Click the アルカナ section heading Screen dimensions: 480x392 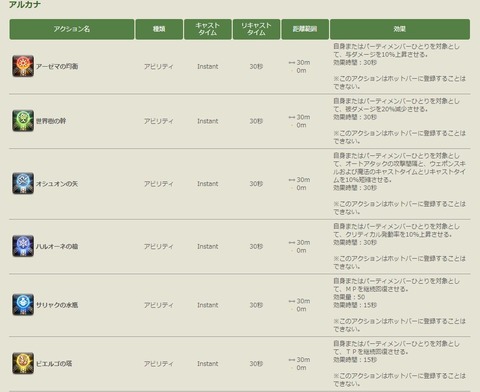(x=25, y=5)
